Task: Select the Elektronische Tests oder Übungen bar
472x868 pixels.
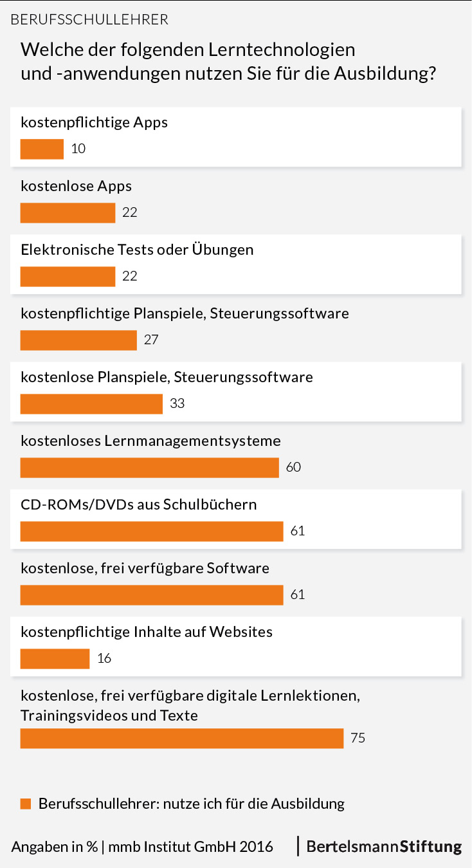Action: 68,277
